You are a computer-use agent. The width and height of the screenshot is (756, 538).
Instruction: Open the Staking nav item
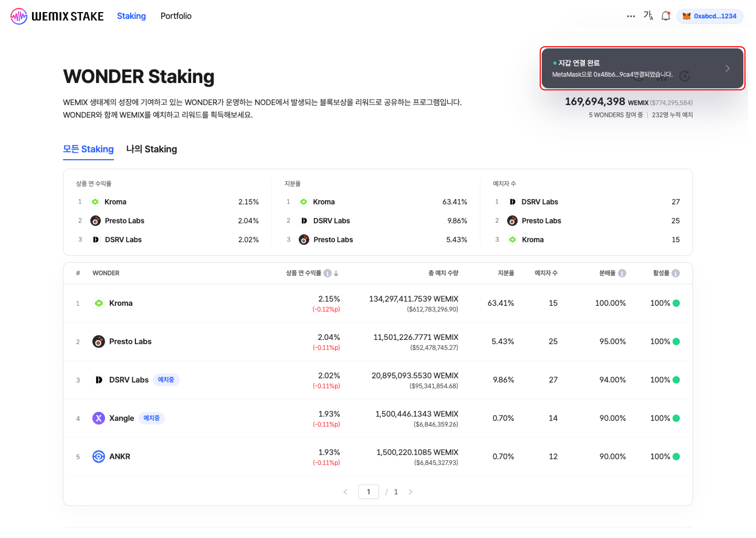click(131, 16)
